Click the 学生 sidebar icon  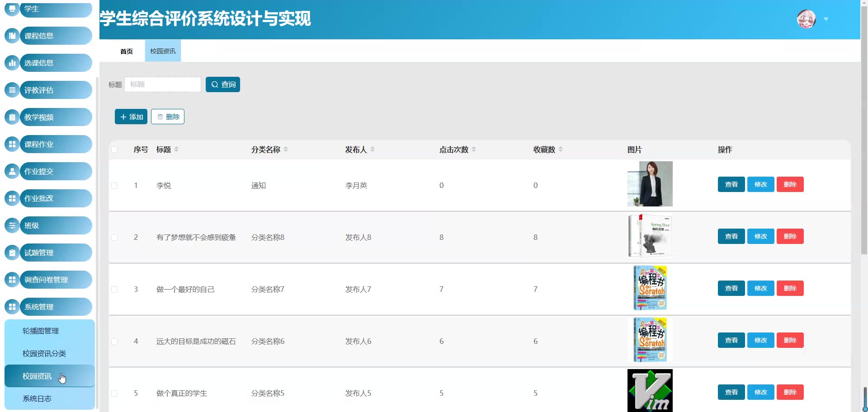point(12,9)
